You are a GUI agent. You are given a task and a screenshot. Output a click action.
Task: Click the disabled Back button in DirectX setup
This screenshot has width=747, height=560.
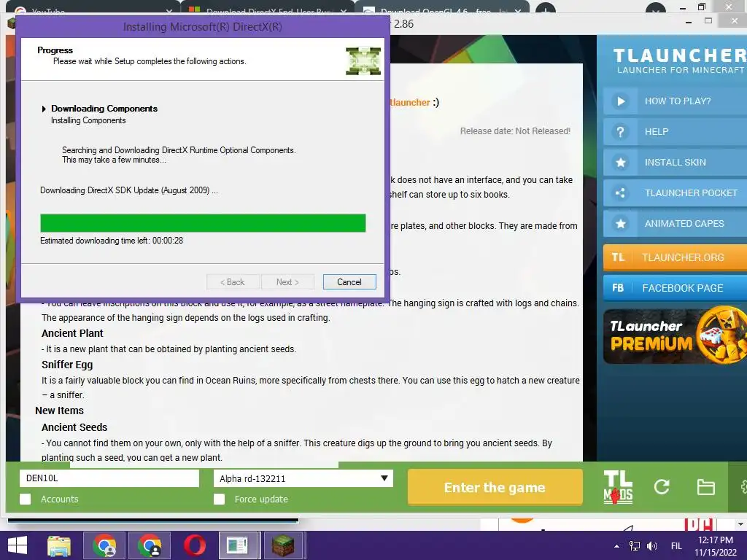(x=233, y=282)
